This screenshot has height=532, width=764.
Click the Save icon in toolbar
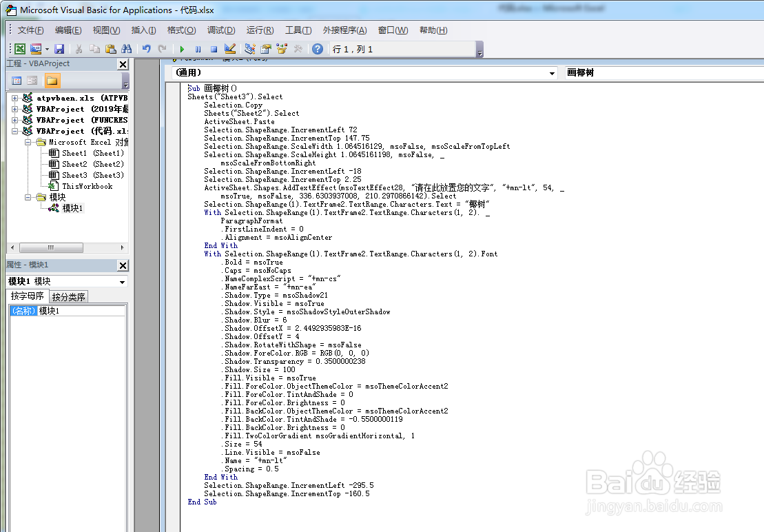click(x=59, y=49)
